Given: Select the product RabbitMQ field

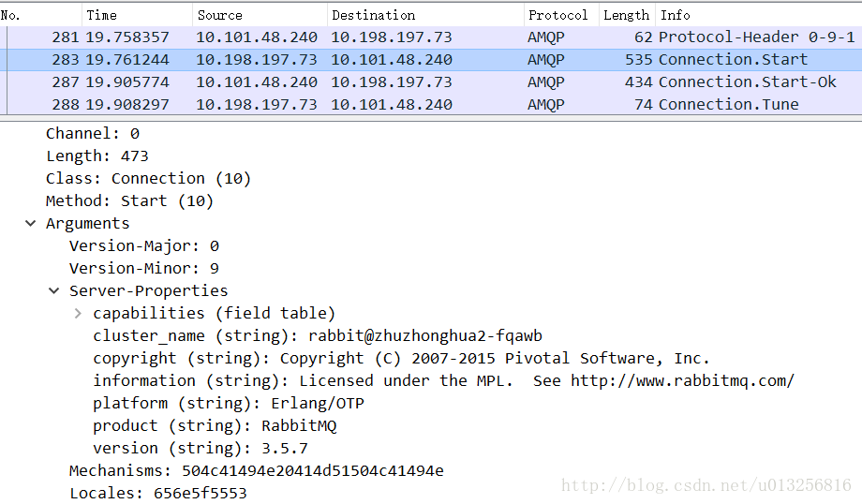Looking at the screenshot, I should 214,425.
